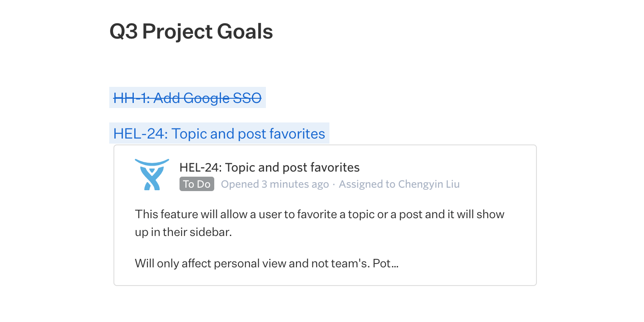The image size is (644, 322).
Task: Click the Opened 3 minutes ago timestamp
Action: (x=274, y=184)
